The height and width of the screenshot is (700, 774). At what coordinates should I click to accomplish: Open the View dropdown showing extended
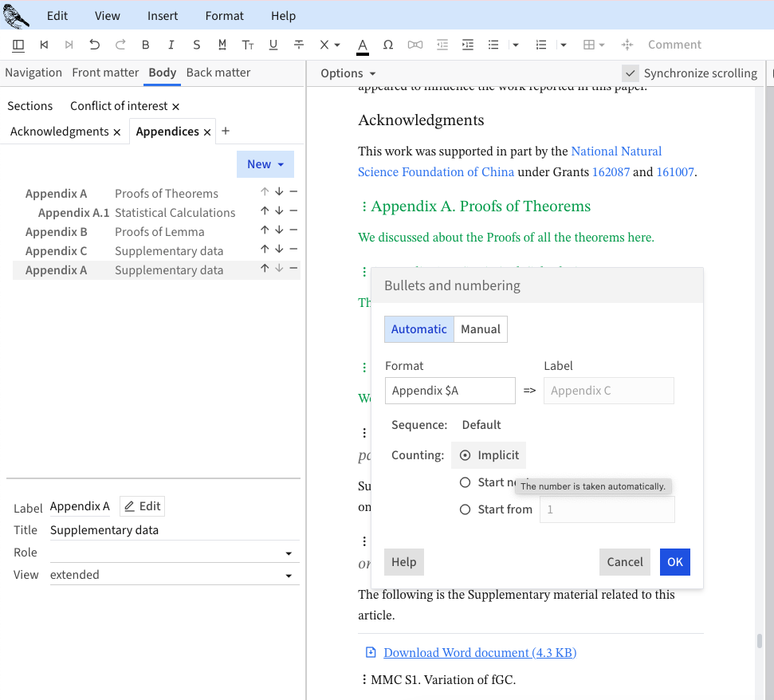[174, 575]
